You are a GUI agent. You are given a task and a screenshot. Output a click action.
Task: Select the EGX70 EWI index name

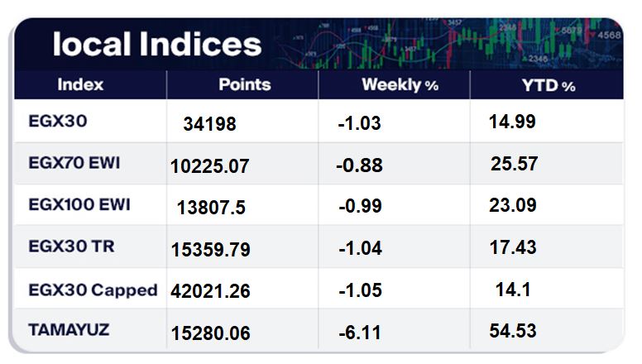pos(74,162)
